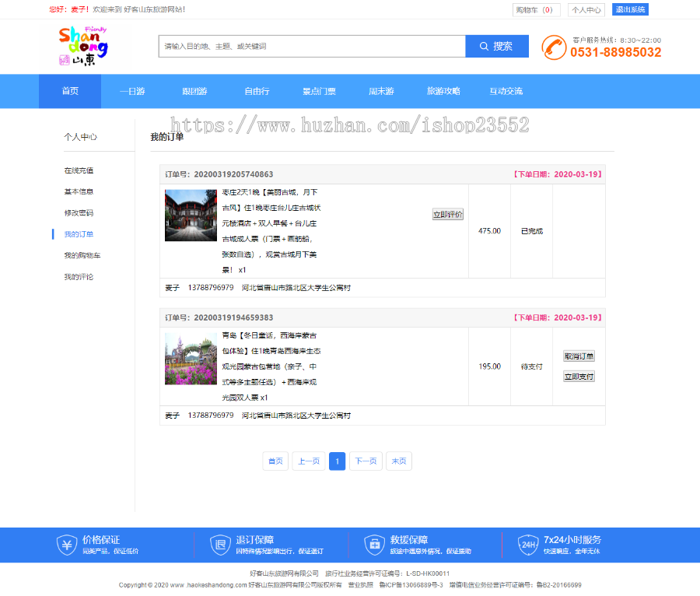This screenshot has width=700, height=596.
Task: Click pagination 上一页 button
Action: point(309,461)
